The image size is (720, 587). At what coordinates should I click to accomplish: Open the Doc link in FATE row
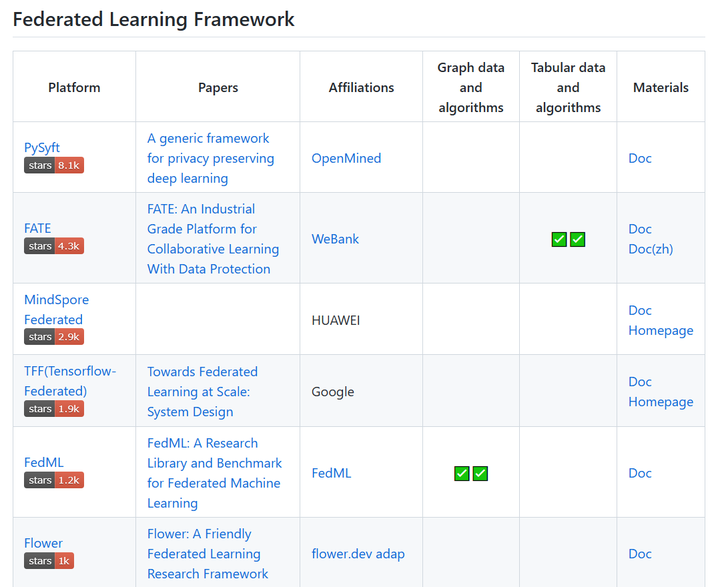coord(640,229)
